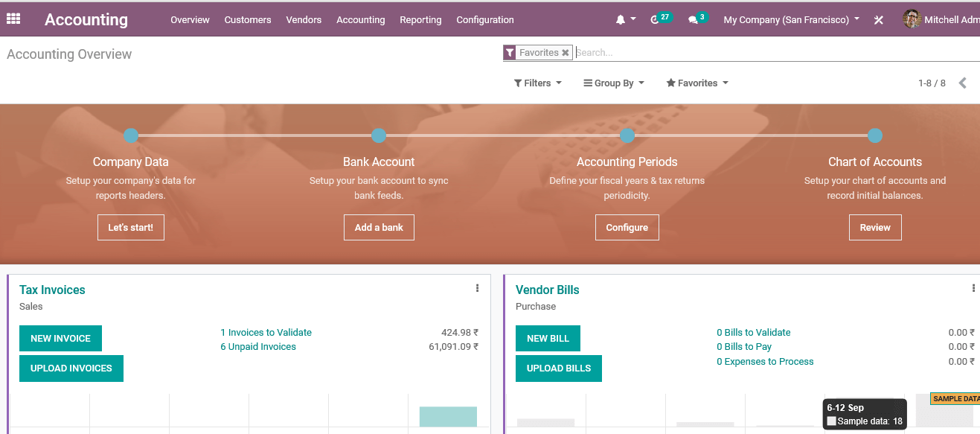The width and height of the screenshot is (980, 434).
Task: Go to previous page arrow in pager
Action: click(963, 83)
